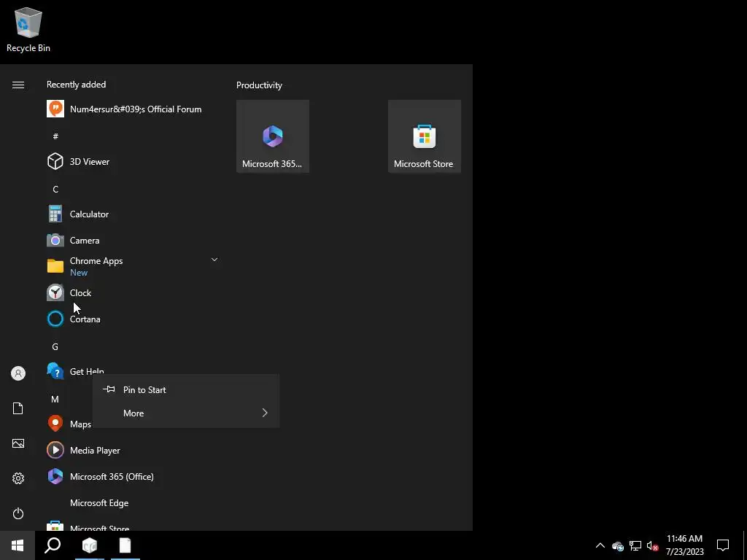Open taskbar Search magnifier

[x=53, y=545]
